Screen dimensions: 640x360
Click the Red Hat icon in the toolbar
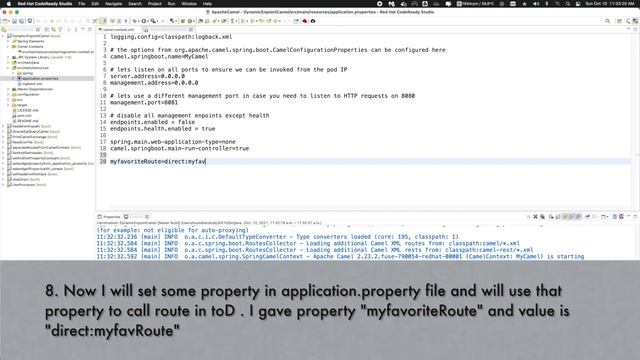click(x=305, y=21)
